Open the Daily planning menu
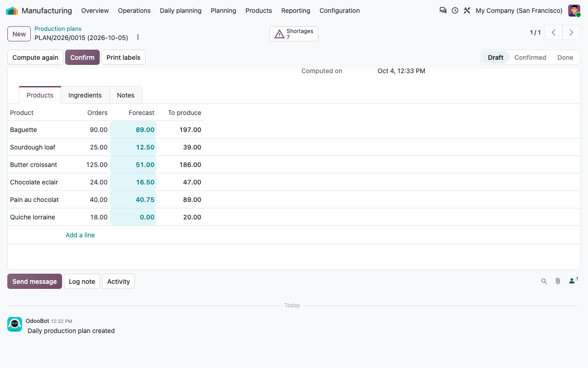This screenshot has height=368, width=588. 181,11
